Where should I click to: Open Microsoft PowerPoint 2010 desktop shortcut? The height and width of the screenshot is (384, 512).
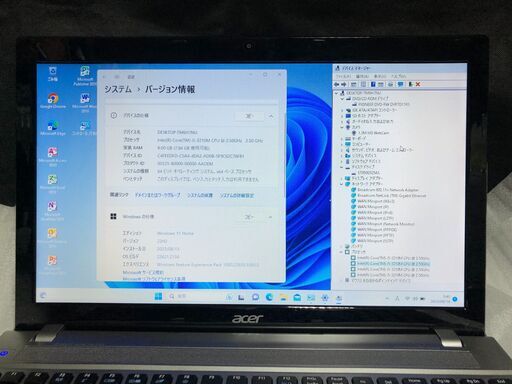[52, 265]
